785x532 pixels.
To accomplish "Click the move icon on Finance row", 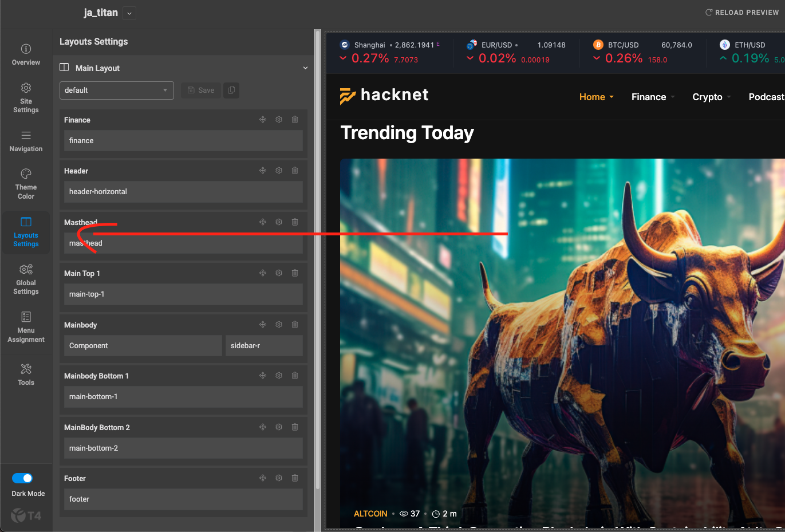I will point(263,120).
